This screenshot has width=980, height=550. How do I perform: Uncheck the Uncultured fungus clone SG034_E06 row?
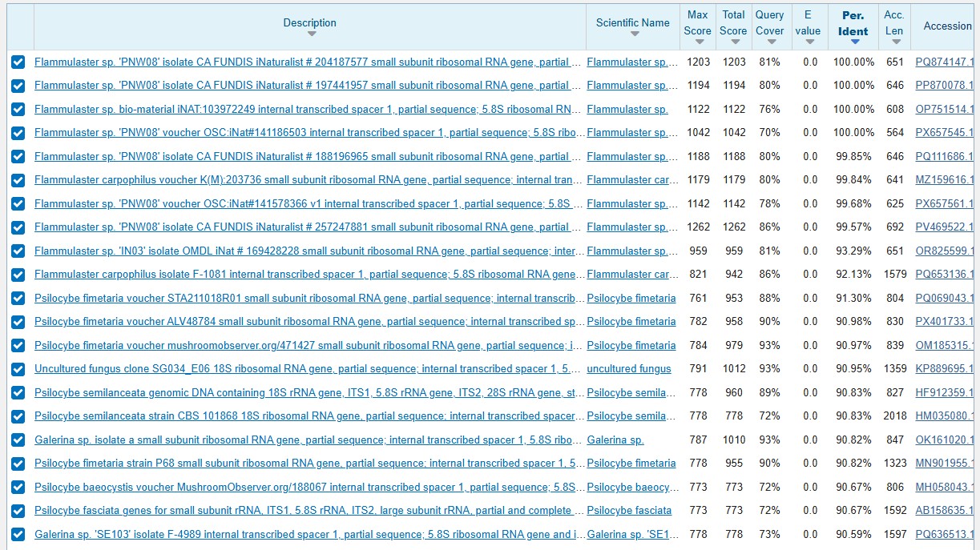(x=18, y=369)
